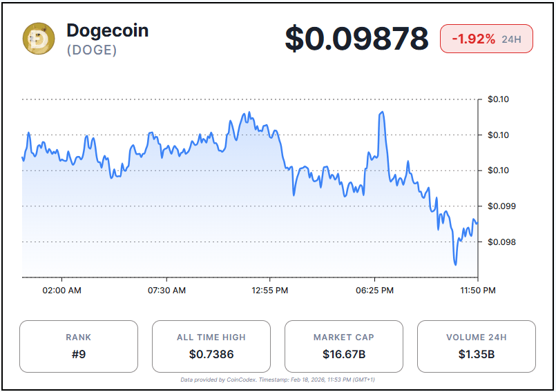Click the topmost $0.10 axis label
Screen dimensions: 556x392
(498, 99)
